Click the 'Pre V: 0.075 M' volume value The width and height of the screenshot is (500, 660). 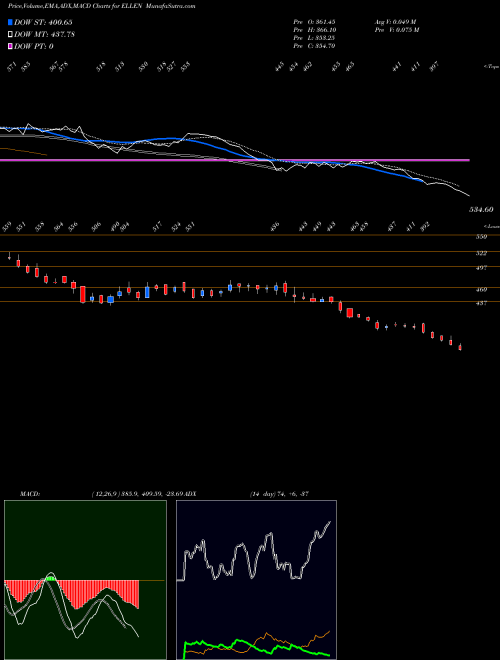(396, 30)
